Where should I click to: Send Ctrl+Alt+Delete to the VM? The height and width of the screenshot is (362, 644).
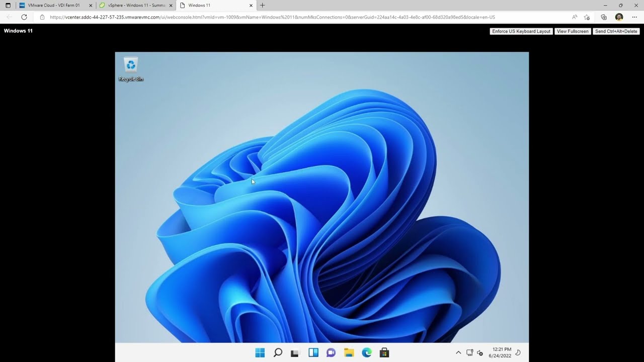click(x=616, y=31)
